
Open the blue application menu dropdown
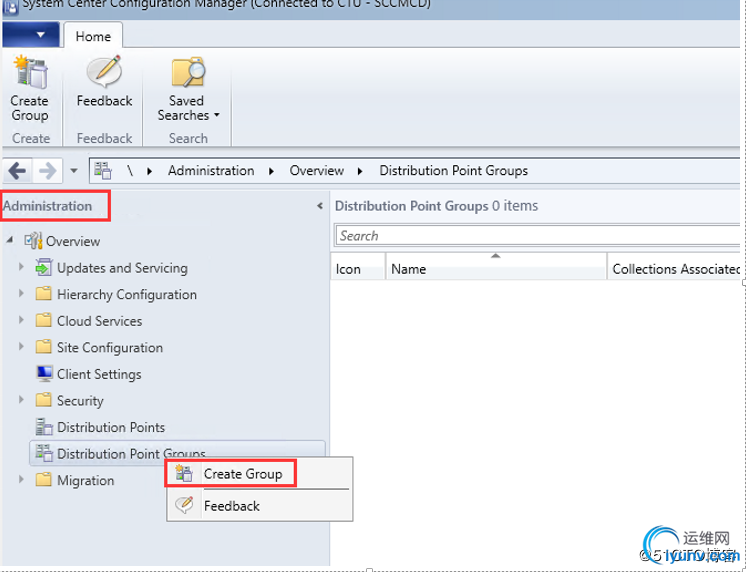click(31, 35)
